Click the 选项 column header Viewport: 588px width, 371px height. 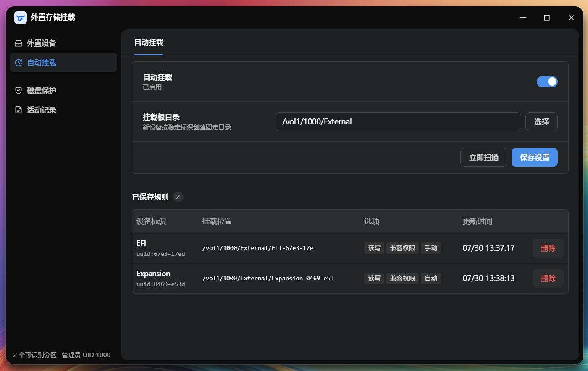pyautogui.click(x=372, y=221)
